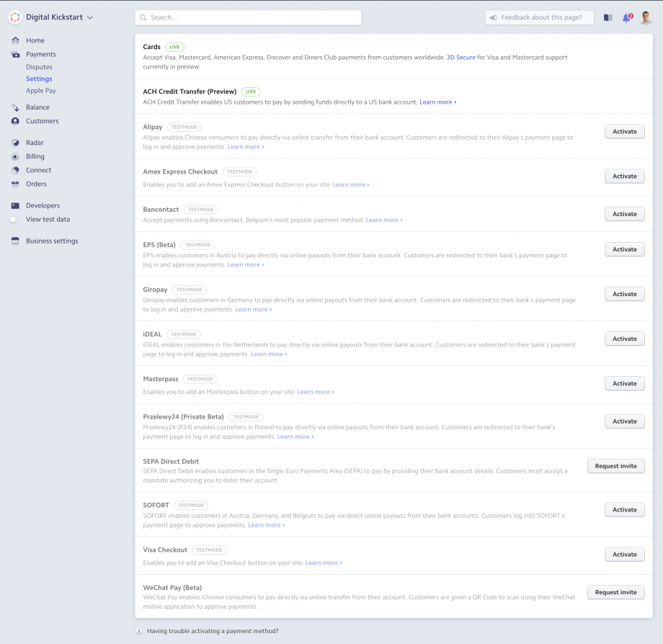The image size is (663, 644).
Task: Activate Masterpass payment method
Action: (x=625, y=383)
